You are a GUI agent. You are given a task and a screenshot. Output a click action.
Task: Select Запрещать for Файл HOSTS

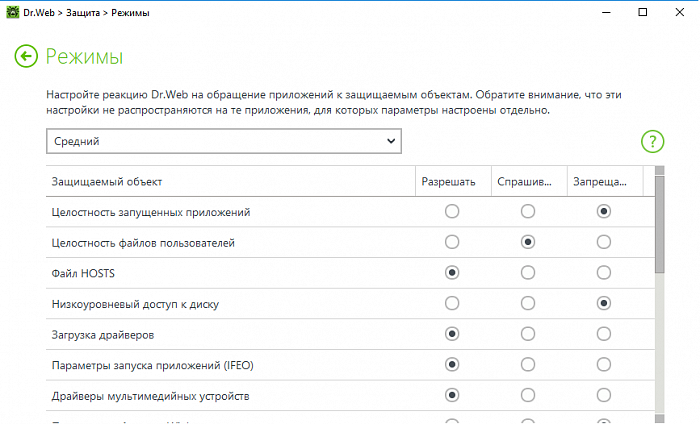(x=604, y=273)
